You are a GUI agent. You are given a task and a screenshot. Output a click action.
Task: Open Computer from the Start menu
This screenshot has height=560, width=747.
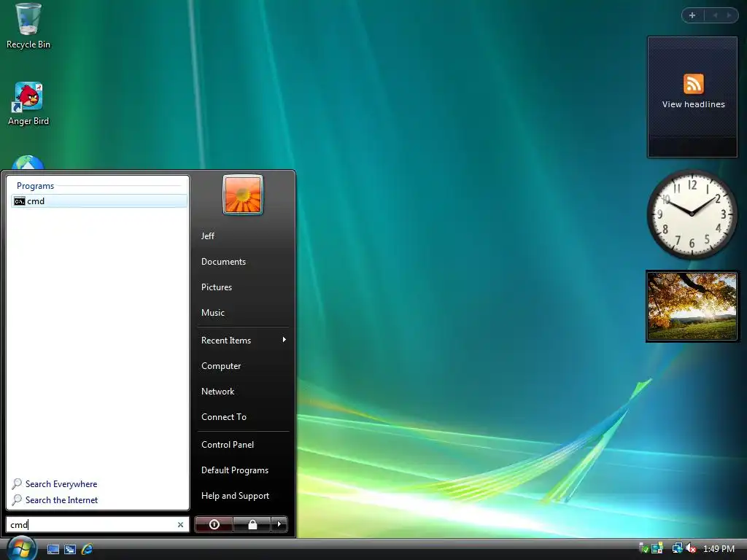click(221, 366)
